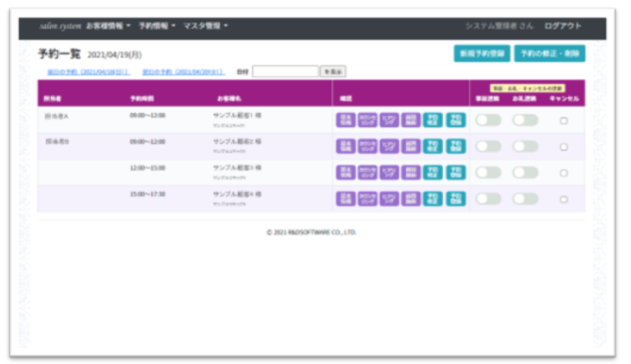Open 基本情報 for サンプル顧客3
This screenshot has width=631, height=364.
(346, 172)
